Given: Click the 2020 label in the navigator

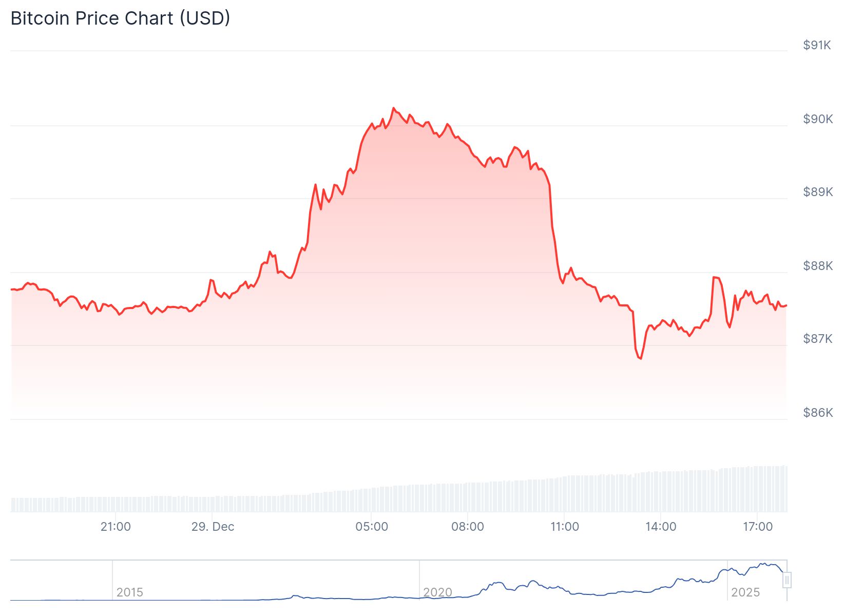Looking at the screenshot, I should [x=437, y=592].
